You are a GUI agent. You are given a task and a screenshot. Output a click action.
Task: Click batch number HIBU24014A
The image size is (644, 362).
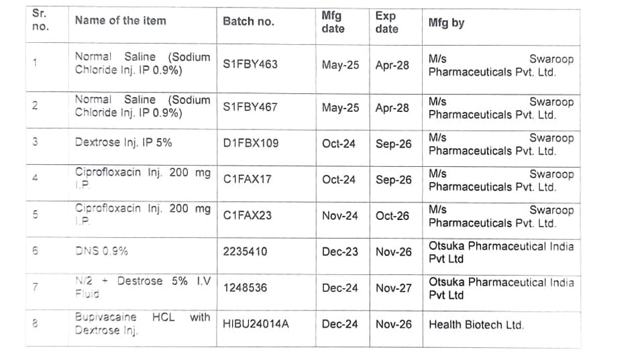(256, 324)
